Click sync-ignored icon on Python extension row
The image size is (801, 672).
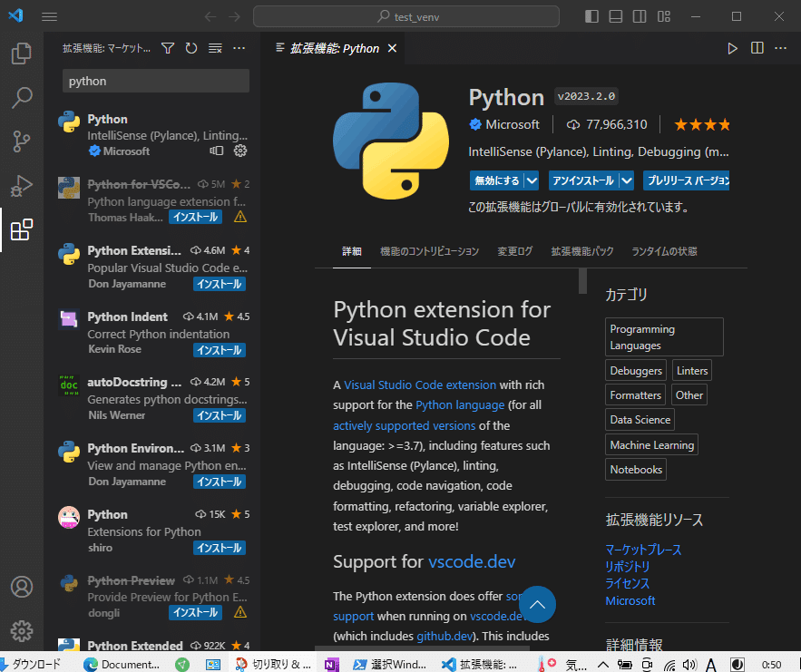click(217, 151)
